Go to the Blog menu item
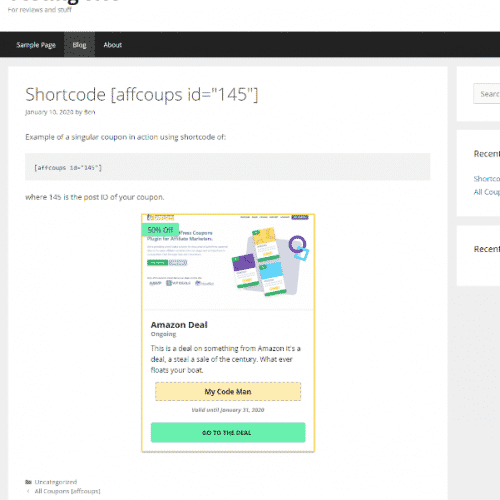The width and height of the screenshot is (500, 500). point(79,45)
